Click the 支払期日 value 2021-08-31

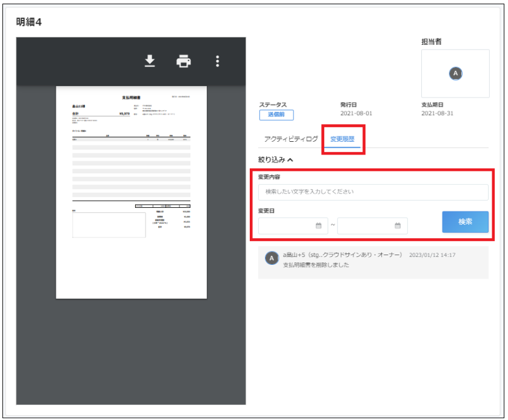pyautogui.click(x=437, y=113)
